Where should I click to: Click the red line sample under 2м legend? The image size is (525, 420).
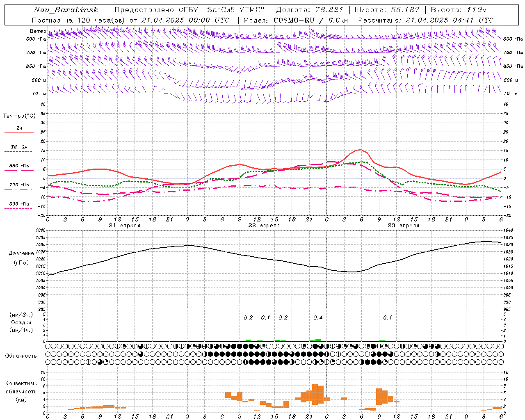pyautogui.click(x=19, y=133)
